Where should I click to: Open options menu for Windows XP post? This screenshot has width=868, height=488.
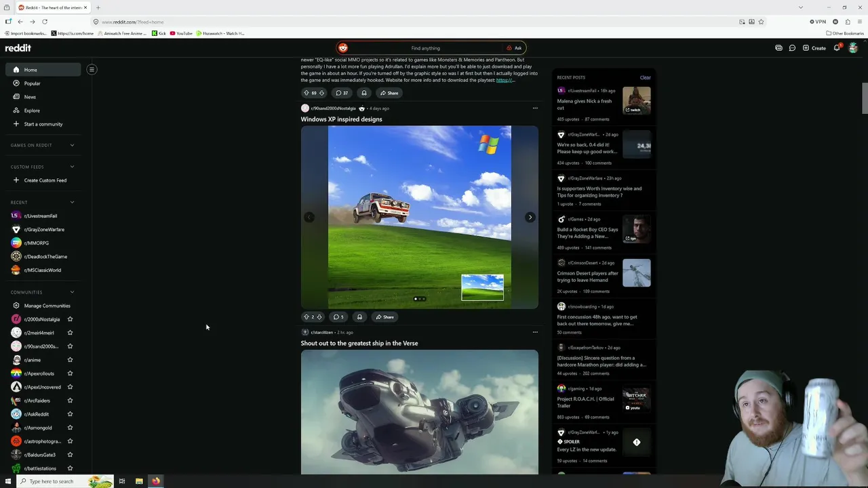pos(535,108)
